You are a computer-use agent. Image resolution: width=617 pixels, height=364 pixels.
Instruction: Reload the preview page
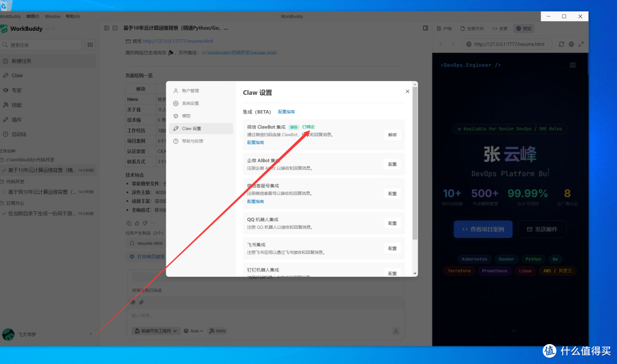pyautogui.click(x=562, y=45)
